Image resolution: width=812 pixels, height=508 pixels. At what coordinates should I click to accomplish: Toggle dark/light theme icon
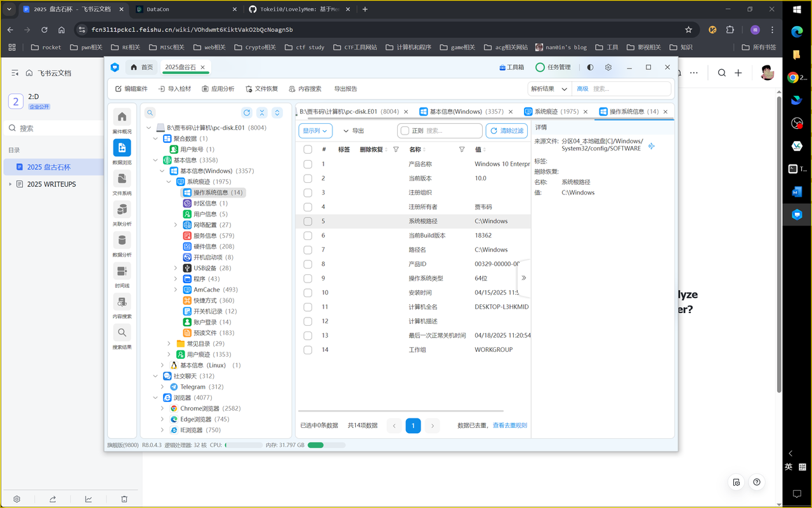(x=591, y=67)
